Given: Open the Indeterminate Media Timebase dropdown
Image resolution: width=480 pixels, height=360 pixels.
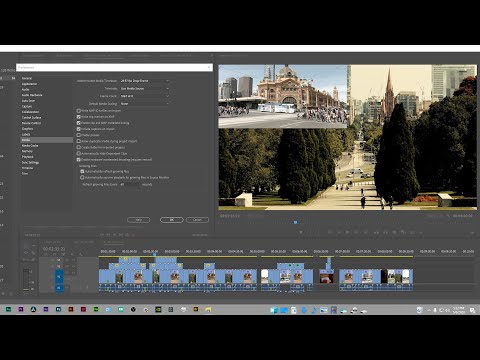Looking at the screenshot, I should click(x=145, y=81).
